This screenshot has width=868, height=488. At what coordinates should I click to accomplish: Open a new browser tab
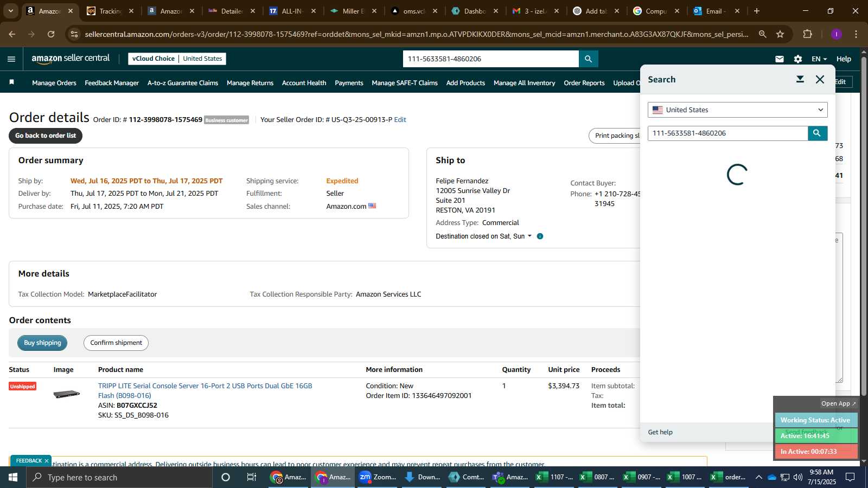pos(757,11)
